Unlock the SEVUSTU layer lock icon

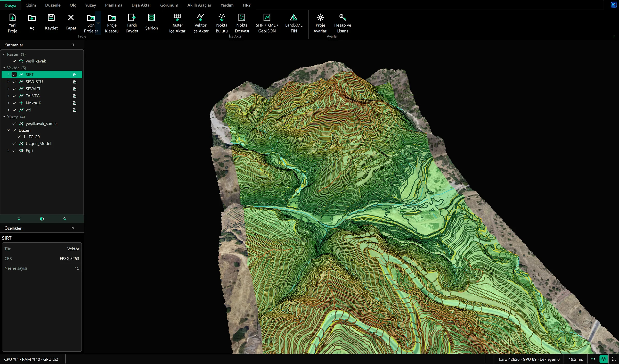click(x=75, y=82)
